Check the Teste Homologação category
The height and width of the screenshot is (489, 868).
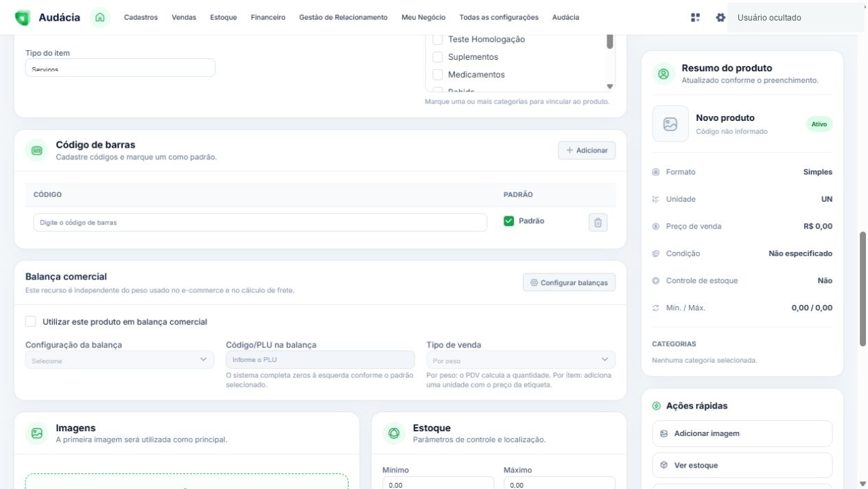click(x=437, y=39)
